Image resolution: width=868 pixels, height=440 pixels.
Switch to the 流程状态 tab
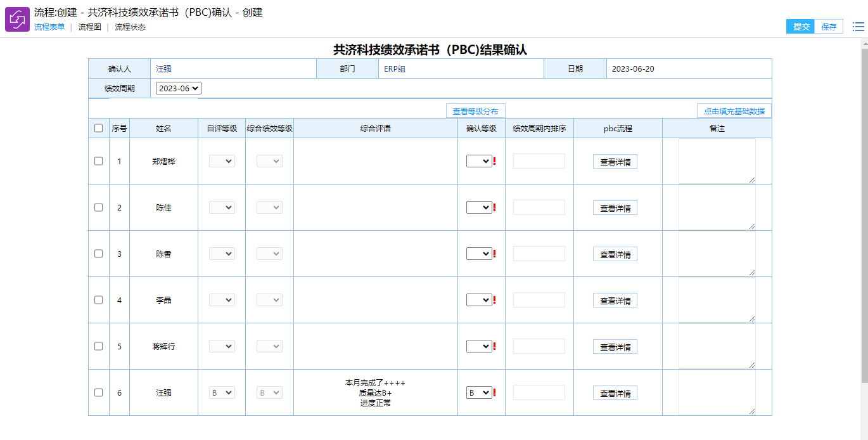[130, 27]
